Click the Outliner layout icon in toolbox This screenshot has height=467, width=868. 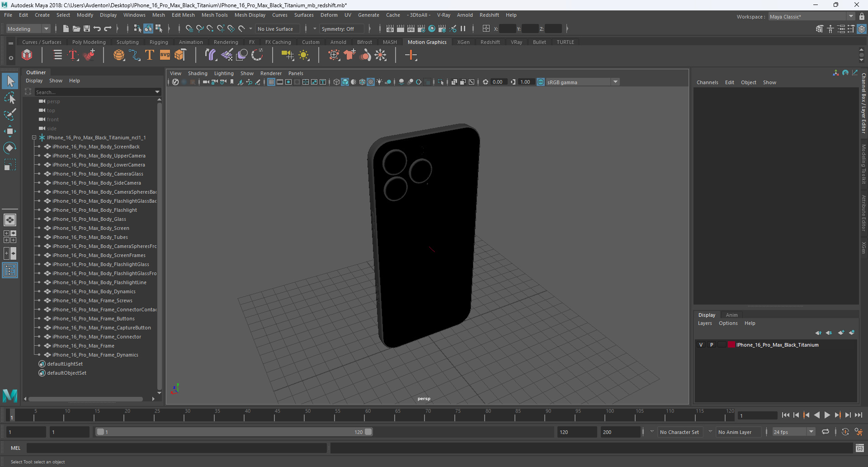[x=10, y=271]
